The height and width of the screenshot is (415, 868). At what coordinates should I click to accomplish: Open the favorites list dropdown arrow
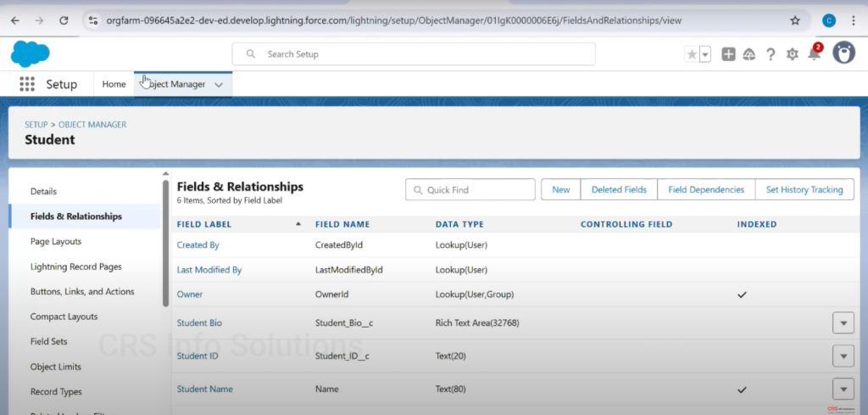point(705,54)
